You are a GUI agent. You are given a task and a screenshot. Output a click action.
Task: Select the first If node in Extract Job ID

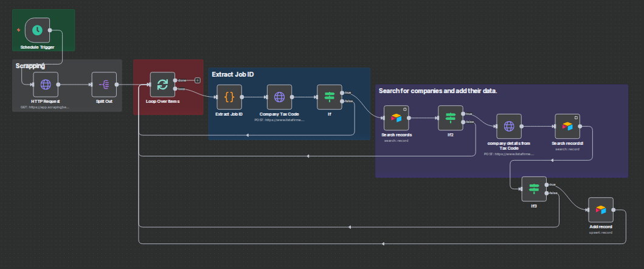point(330,97)
